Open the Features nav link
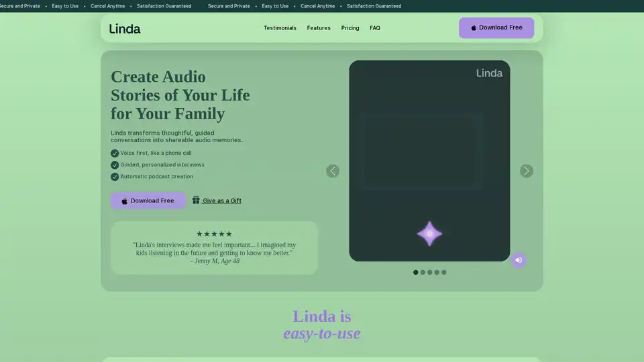The width and height of the screenshot is (644, 362). click(x=319, y=28)
